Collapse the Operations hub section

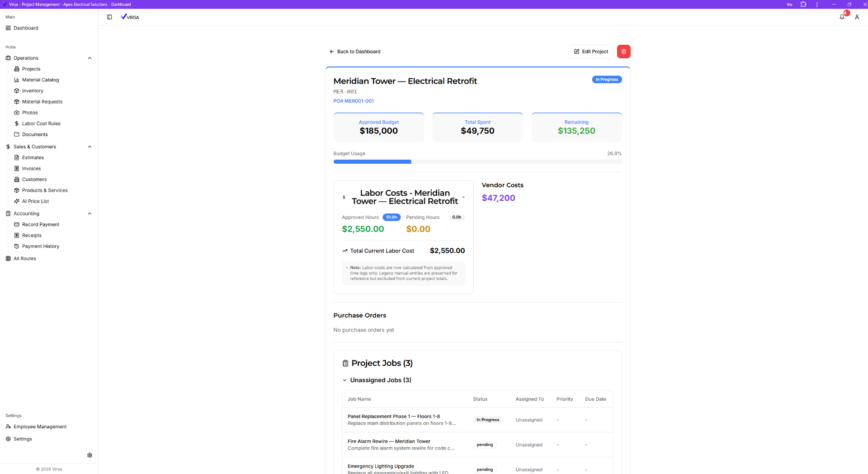coord(90,58)
